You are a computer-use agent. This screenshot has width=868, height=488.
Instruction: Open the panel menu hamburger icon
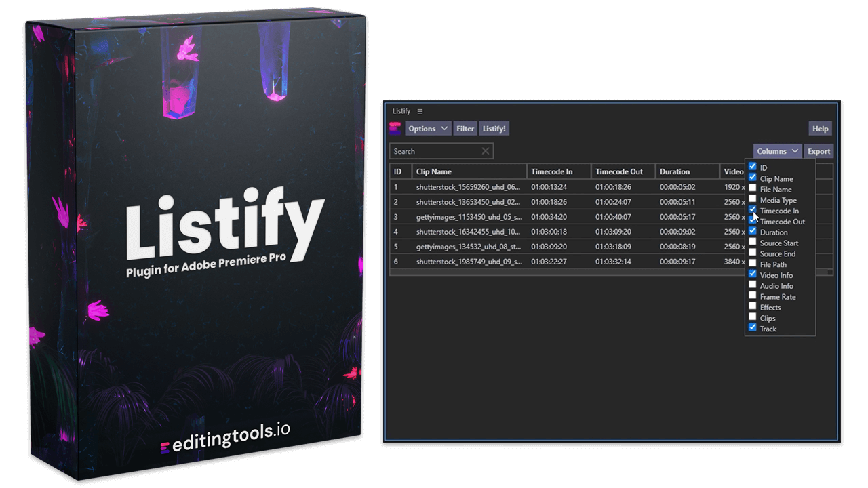point(420,110)
